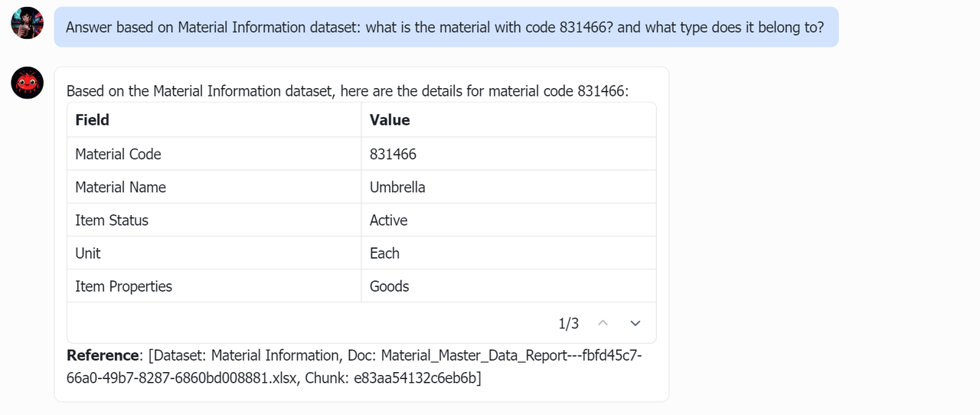
Task: Select the Material Name field cell
Action: point(120,187)
